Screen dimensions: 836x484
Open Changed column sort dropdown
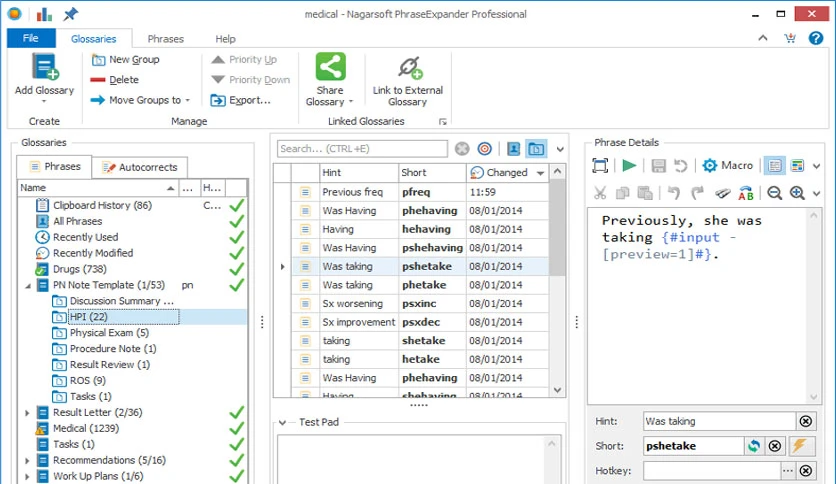tap(541, 173)
